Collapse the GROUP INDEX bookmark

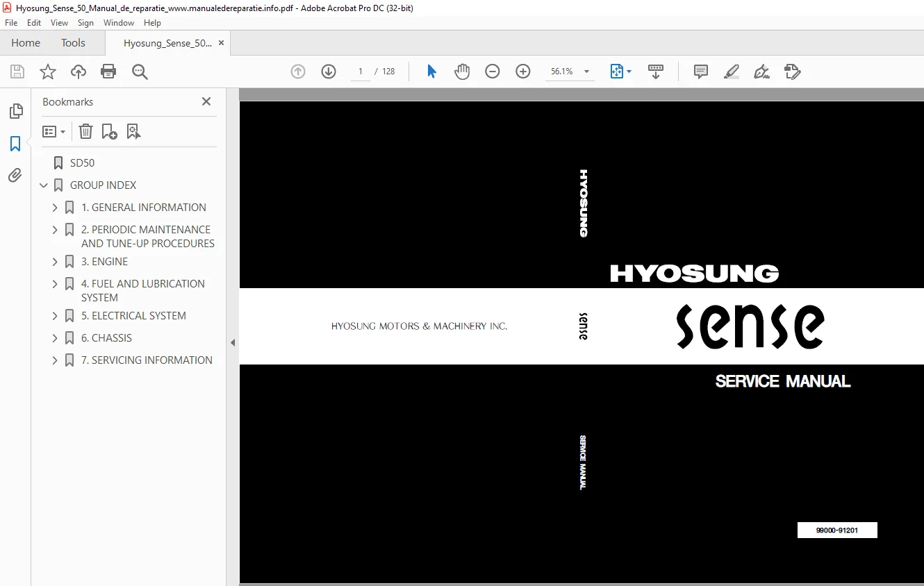[x=44, y=185]
